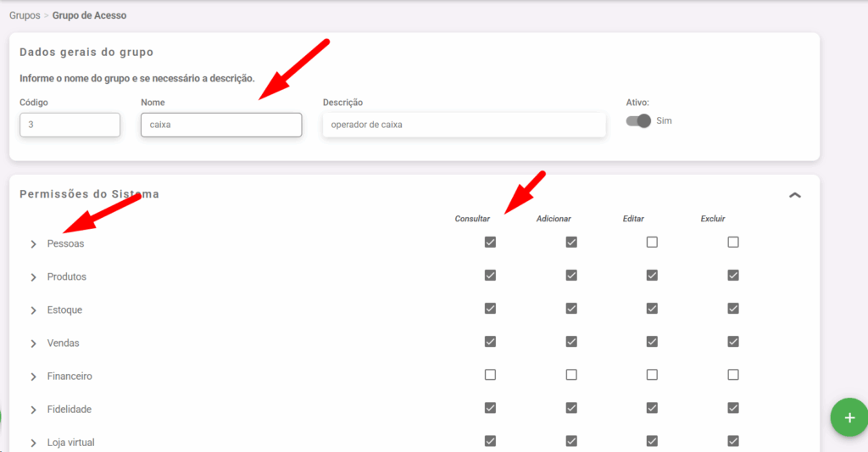
Task: Click the green plus floating button
Action: click(849, 418)
